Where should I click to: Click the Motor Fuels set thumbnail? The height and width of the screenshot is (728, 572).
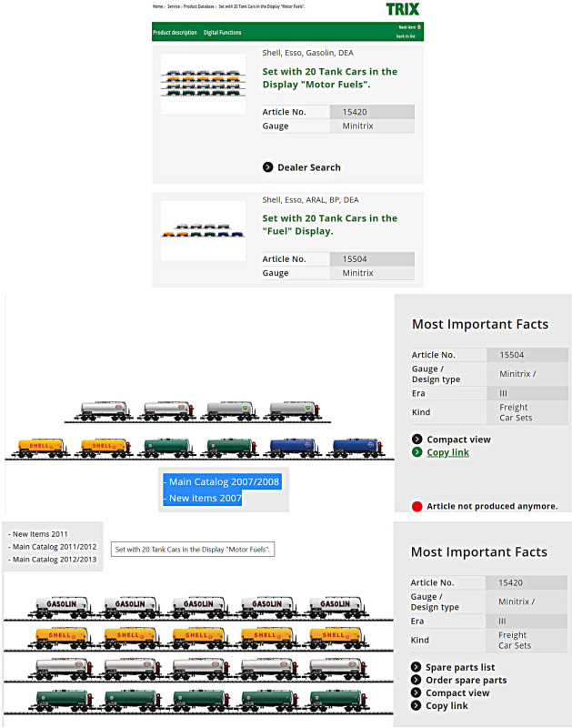(203, 84)
